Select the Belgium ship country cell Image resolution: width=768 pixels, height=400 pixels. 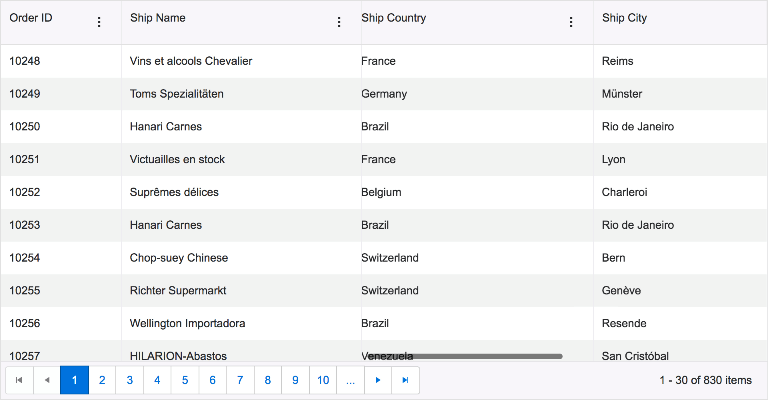pos(381,192)
